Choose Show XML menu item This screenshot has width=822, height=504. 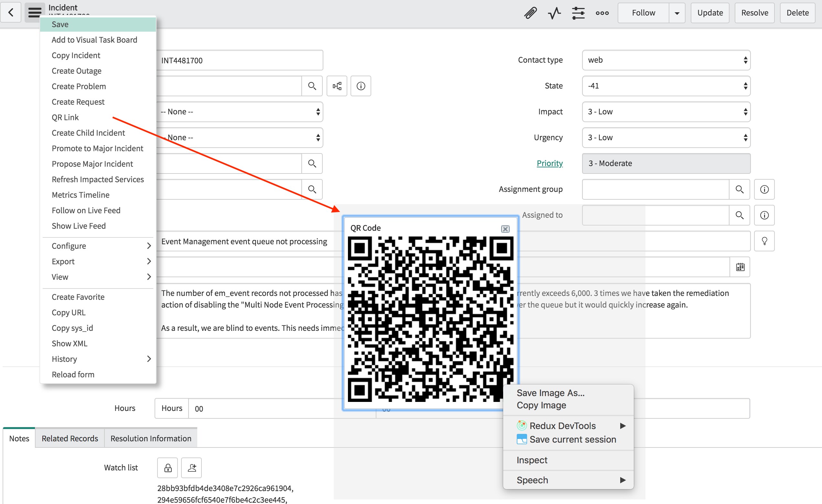(98, 343)
